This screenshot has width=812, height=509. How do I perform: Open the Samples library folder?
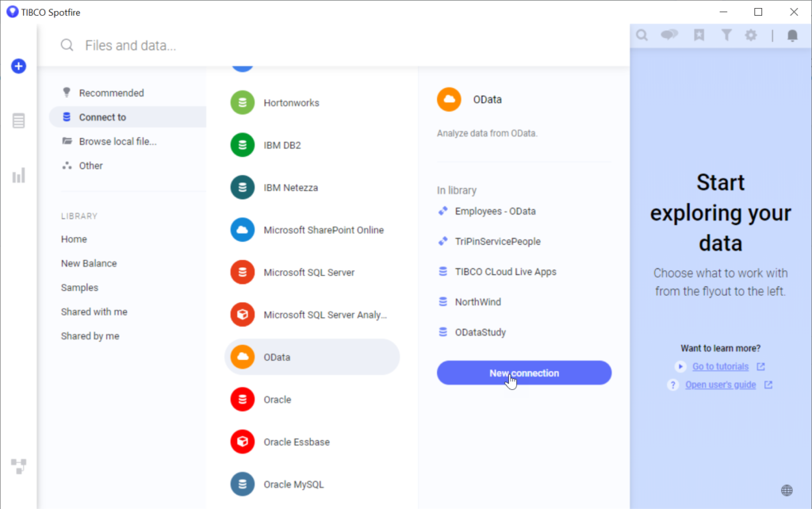tap(79, 288)
